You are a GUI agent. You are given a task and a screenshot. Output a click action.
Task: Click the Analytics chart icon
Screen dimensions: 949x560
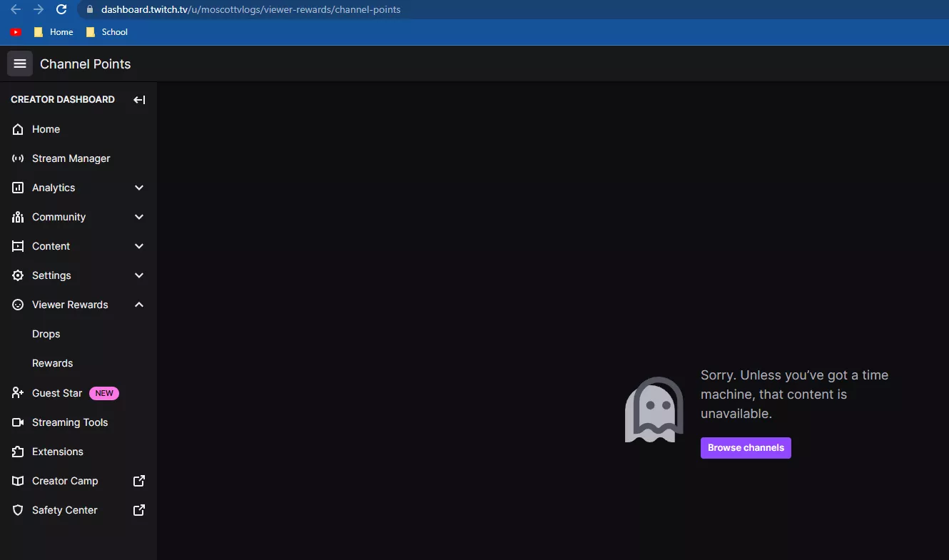coord(17,188)
